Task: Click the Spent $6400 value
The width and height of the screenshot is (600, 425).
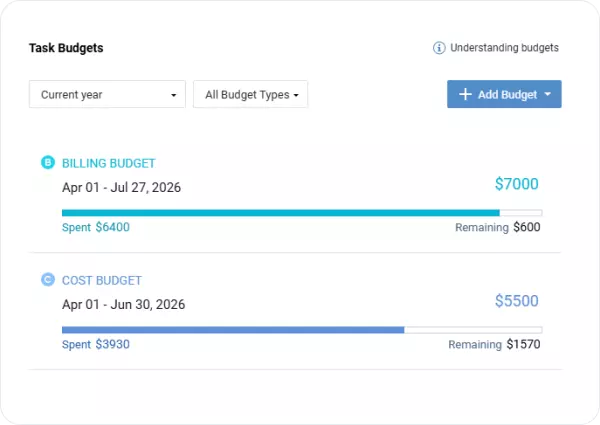Action: click(x=96, y=227)
